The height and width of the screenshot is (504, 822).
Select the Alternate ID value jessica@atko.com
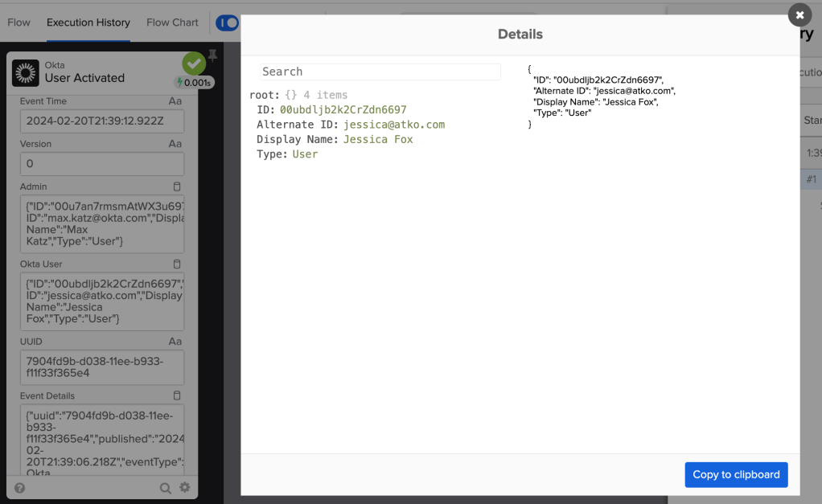[393, 125]
